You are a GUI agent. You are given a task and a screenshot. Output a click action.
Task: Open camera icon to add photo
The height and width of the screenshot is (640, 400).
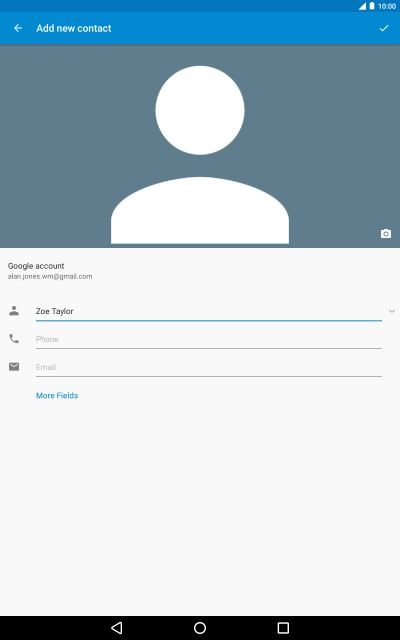[x=386, y=233]
